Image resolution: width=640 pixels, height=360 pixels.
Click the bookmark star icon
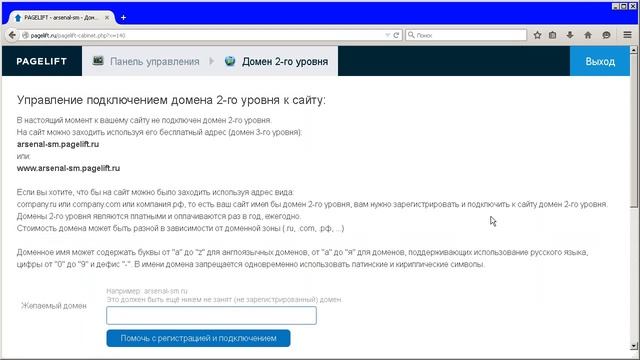(x=537, y=35)
